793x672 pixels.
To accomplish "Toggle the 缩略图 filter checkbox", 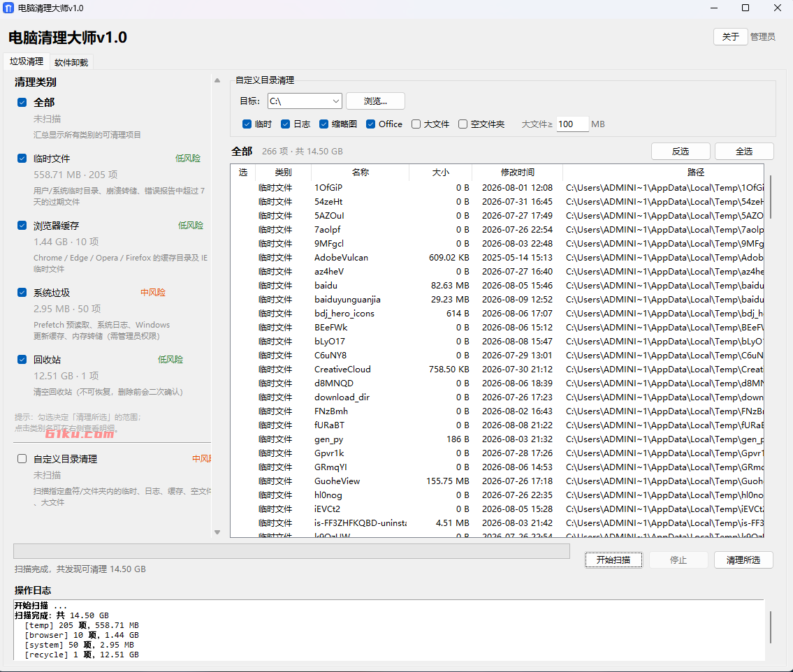I will coord(323,124).
